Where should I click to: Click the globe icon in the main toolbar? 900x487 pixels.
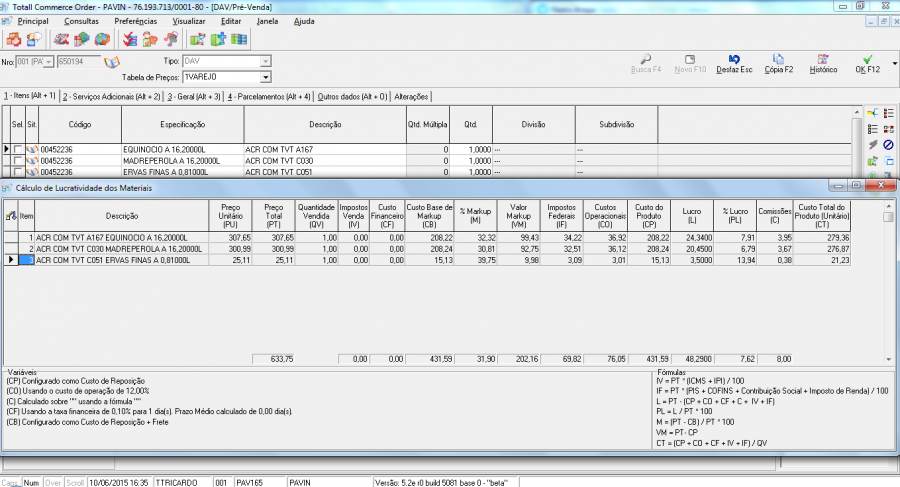102,39
